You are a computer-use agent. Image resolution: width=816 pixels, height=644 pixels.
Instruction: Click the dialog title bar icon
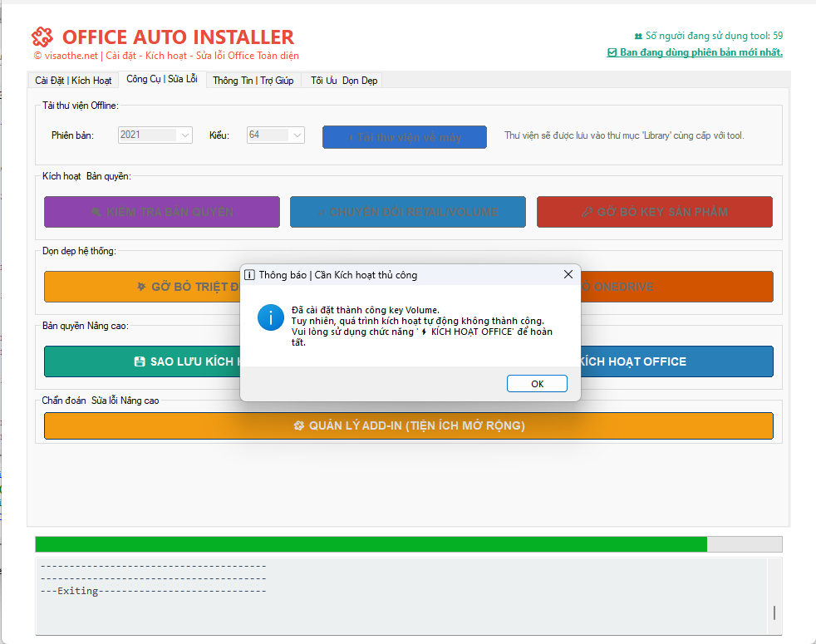(x=250, y=275)
